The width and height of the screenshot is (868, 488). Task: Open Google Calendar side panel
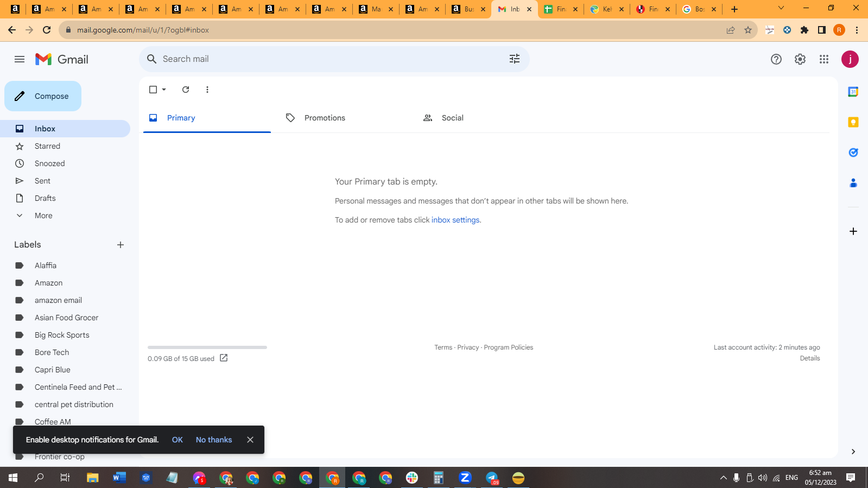point(853,92)
